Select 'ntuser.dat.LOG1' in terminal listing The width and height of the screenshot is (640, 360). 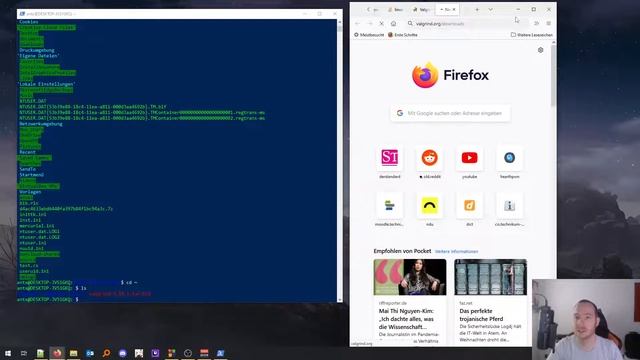click(x=40, y=231)
